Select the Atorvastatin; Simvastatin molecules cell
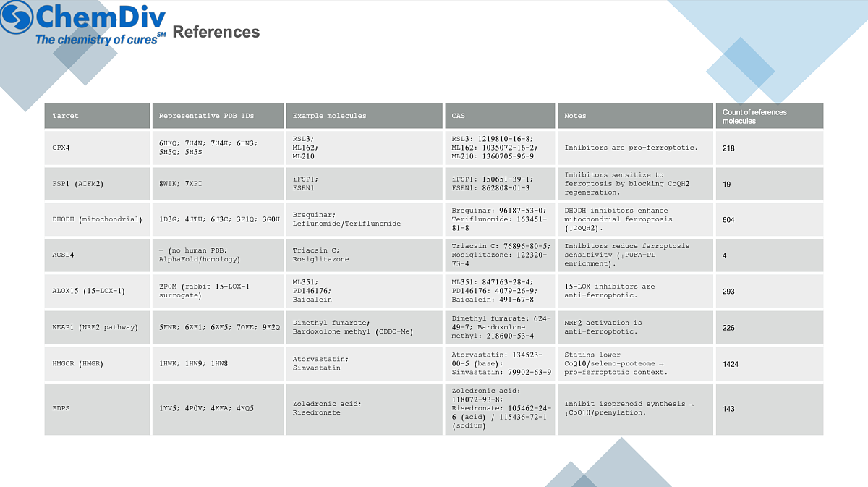The height and width of the screenshot is (487, 868). [320, 363]
